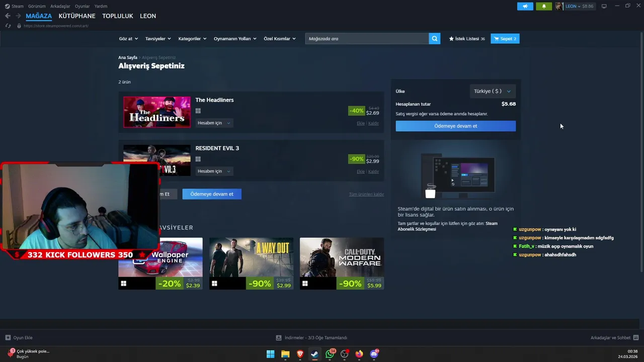Click the plus icon next to Oyun Ekle
This screenshot has width=644, height=362.
click(8, 338)
